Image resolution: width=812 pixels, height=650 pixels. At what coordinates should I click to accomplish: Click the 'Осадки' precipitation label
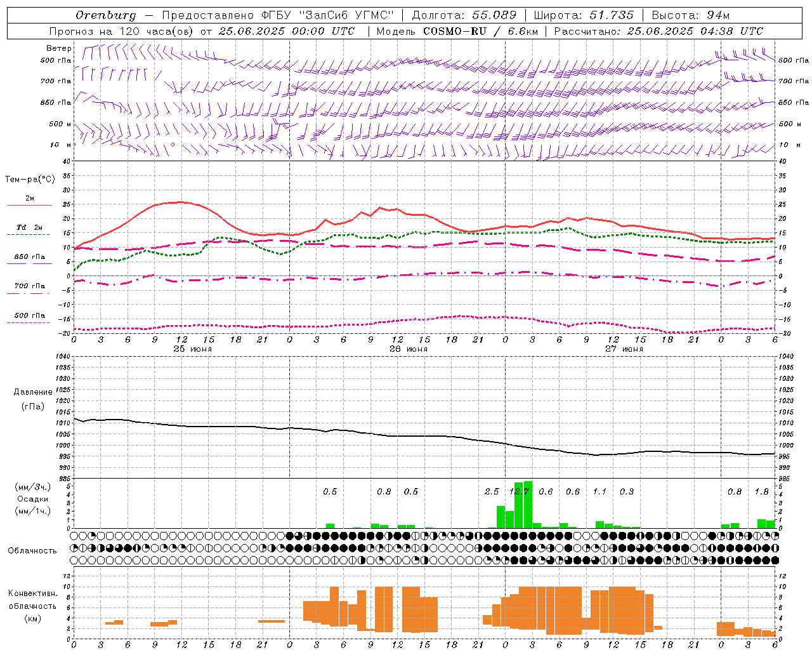pyautogui.click(x=33, y=499)
